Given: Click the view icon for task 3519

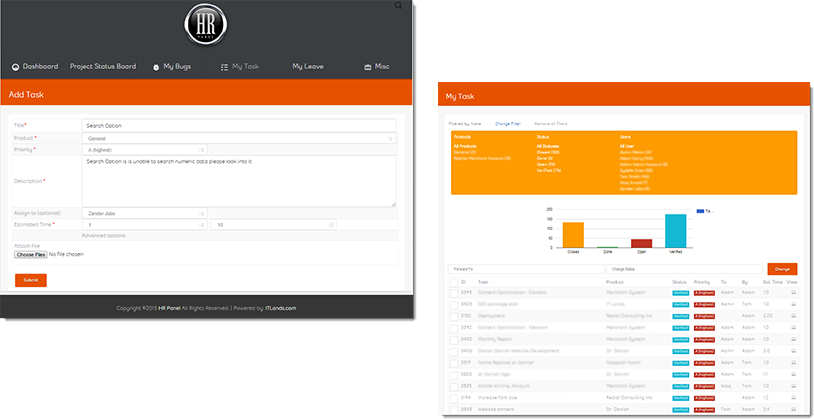Looking at the screenshot, I should tap(793, 362).
